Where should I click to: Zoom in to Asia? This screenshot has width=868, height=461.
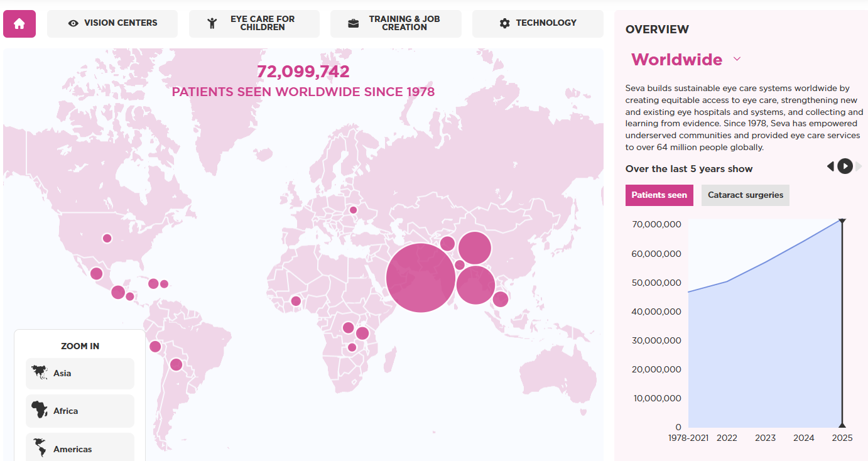(80, 374)
